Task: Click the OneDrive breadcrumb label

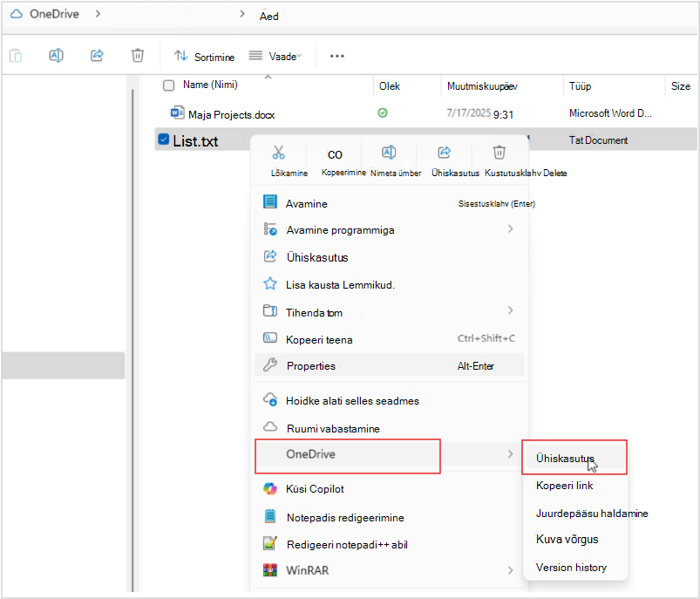Action: tap(54, 14)
